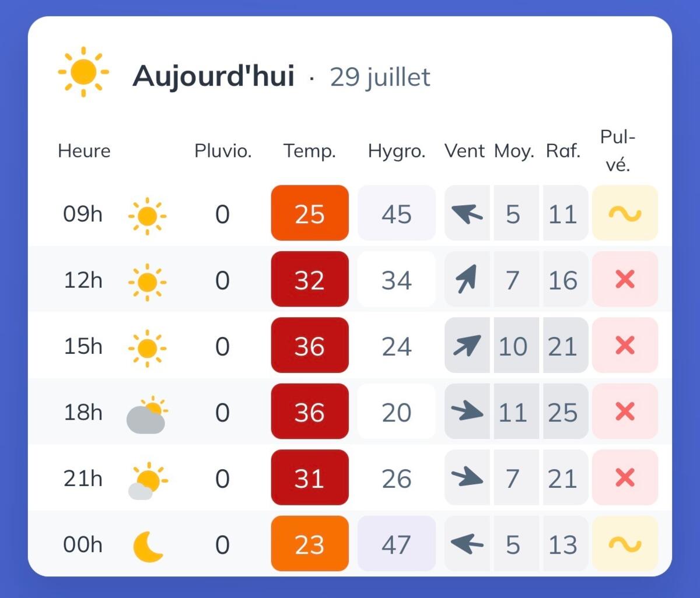The height and width of the screenshot is (598, 700).
Task: Click the yellow wave spray icon at 00h
Action: (625, 544)
